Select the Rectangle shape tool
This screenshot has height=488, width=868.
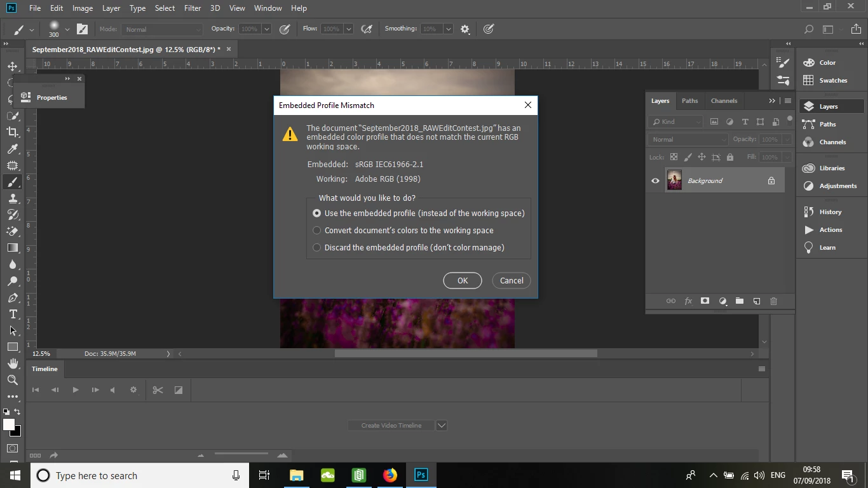tap(13, 347)
